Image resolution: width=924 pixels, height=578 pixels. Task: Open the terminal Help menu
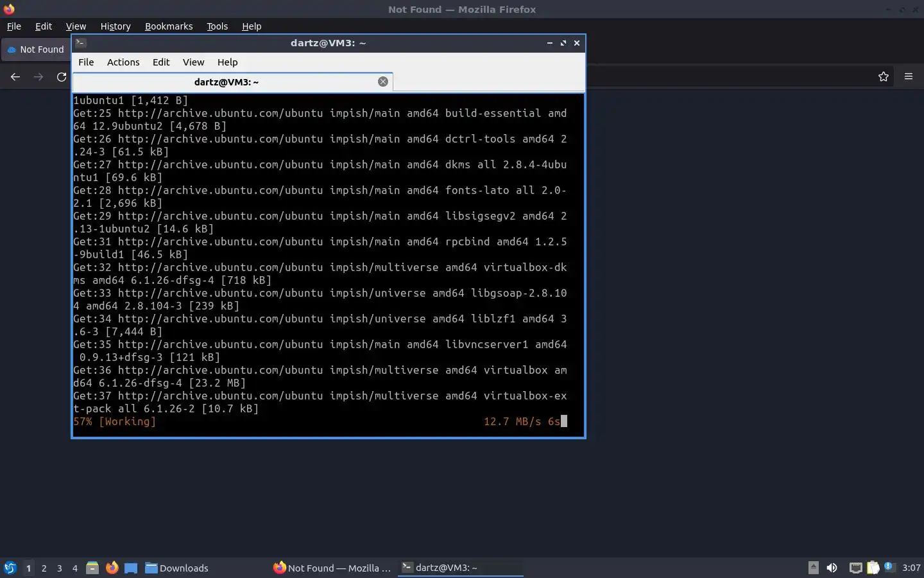227,62
